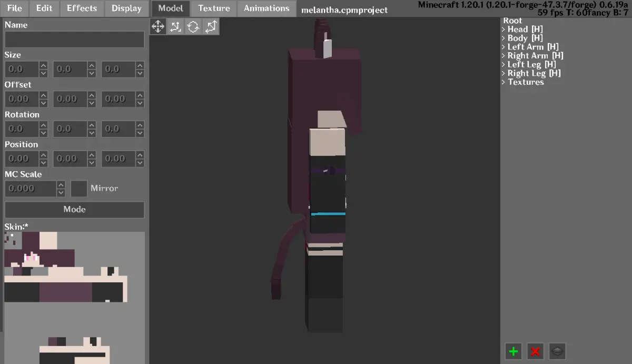This screenshot has width=632, height=364.
Task: Select the four-arrow move tool
Action: coord(159,27)
